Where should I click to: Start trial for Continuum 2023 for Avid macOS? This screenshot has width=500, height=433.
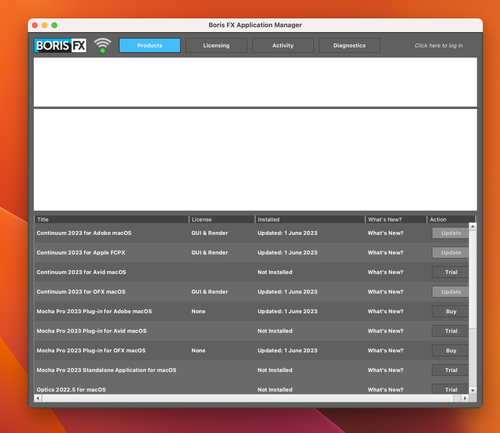pyautogui.click(x=450, y=272)
